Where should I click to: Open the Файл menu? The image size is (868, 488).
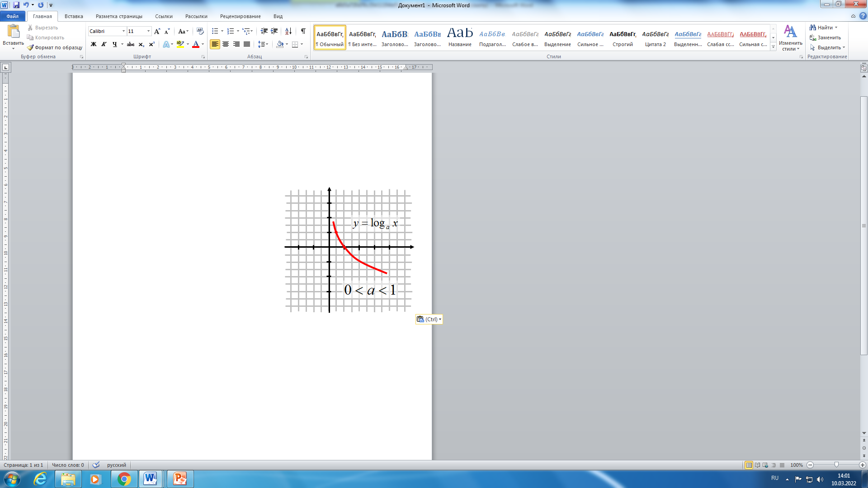coord(13,16)
